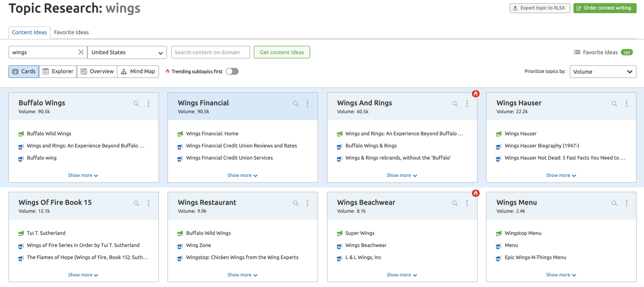Open Wings Financial Credit Union Services headline

point(229,158)
